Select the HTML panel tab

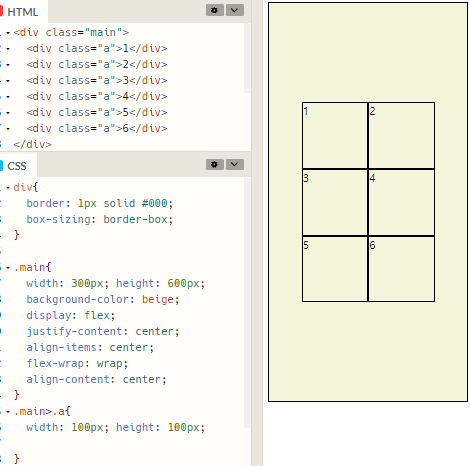pyautogui.click(x=23, y=12)
